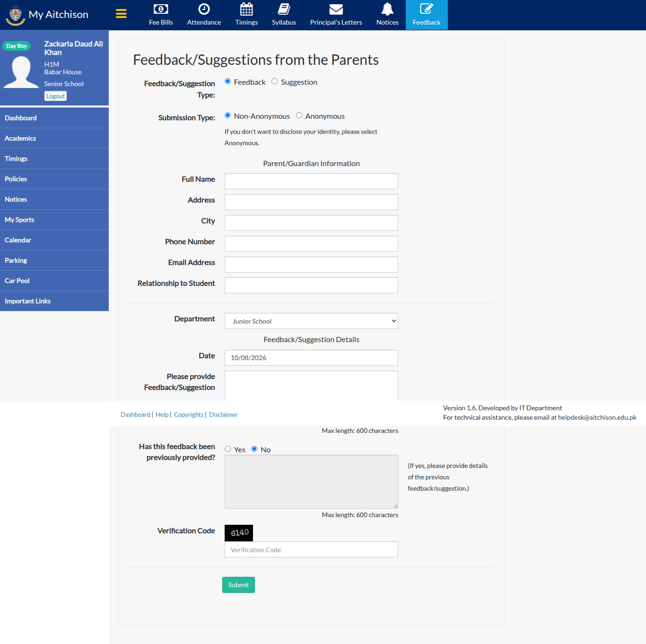Open the Timings calendar icon in top bar

click(246, 9)
